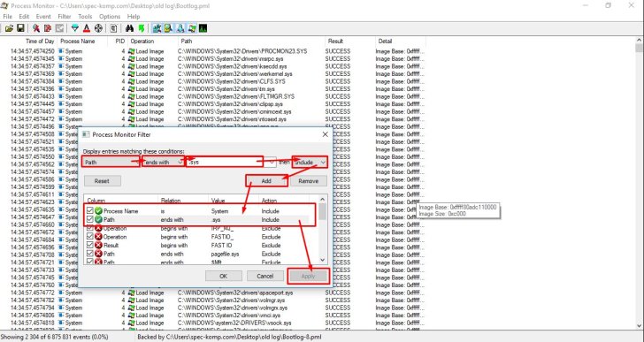
Task: Select the row with path PROCMON23.SYS
Action: (x=242, y=51)
